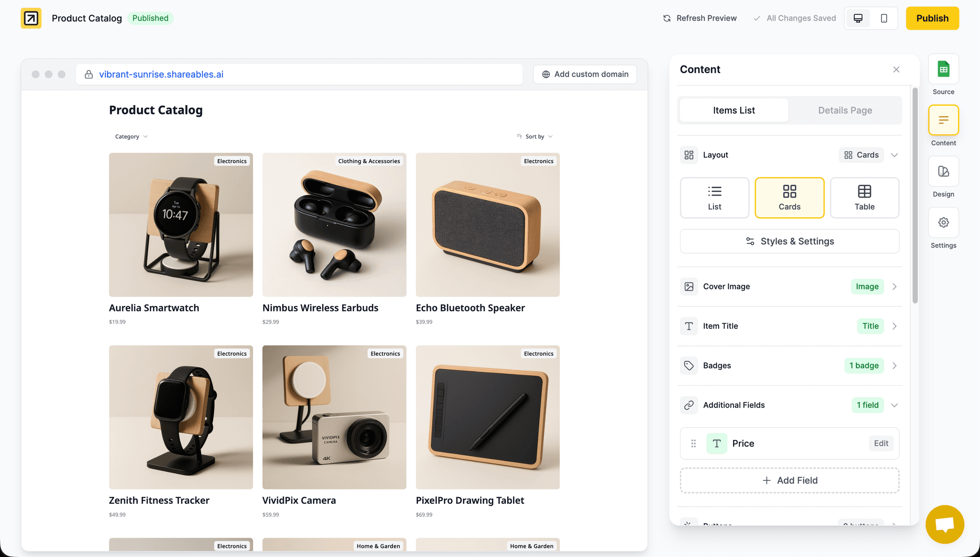Switch to desktop preview icon

pyautogui.click(x=858, y=18)
